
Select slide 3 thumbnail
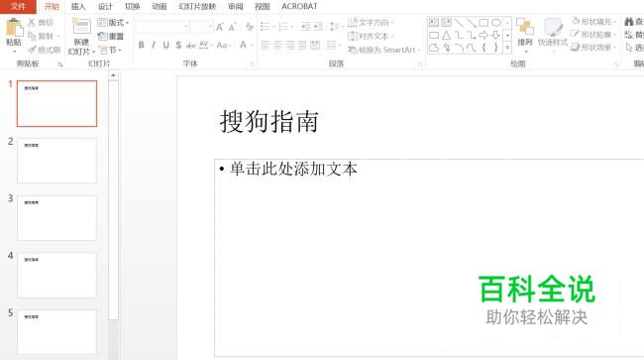click(56, 218)
